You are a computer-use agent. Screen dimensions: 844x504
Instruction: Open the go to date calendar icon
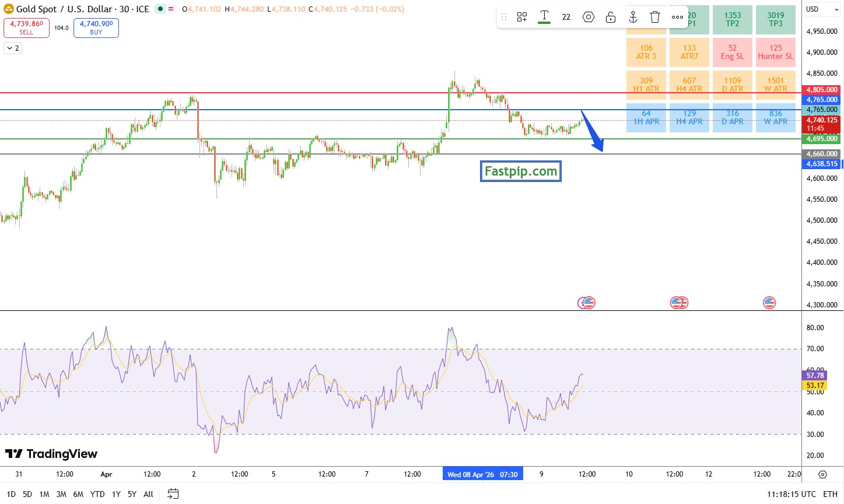pos(173,494)
